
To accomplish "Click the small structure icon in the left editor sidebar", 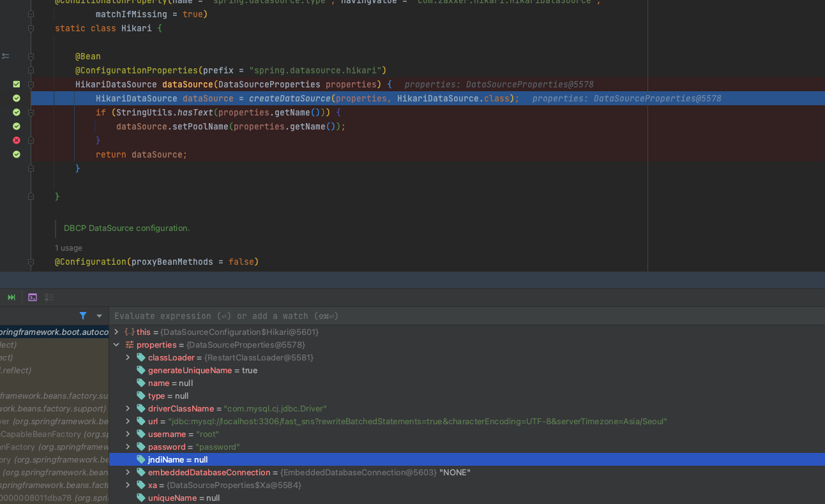I will 6,56.
